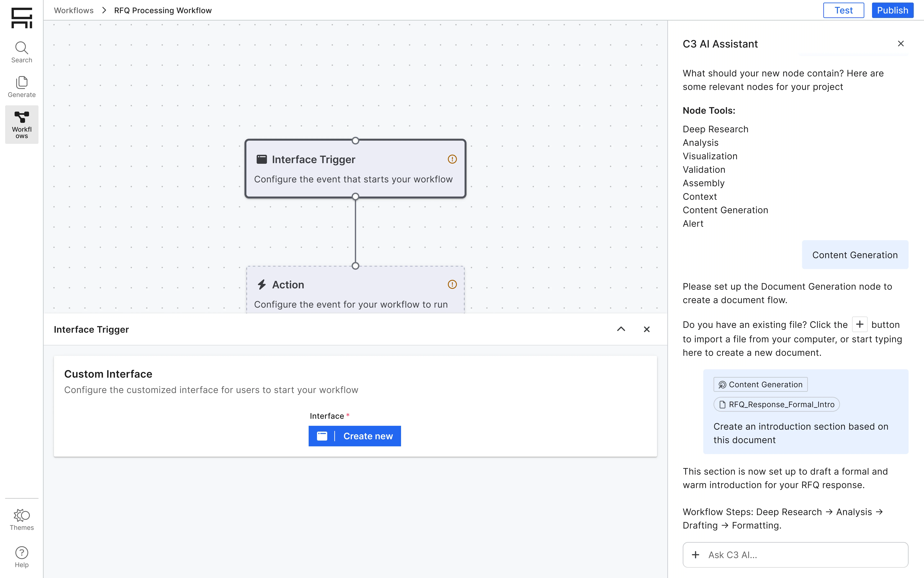
Task: Close the Interface Trigger config panel
Action: tap(646, 329)
